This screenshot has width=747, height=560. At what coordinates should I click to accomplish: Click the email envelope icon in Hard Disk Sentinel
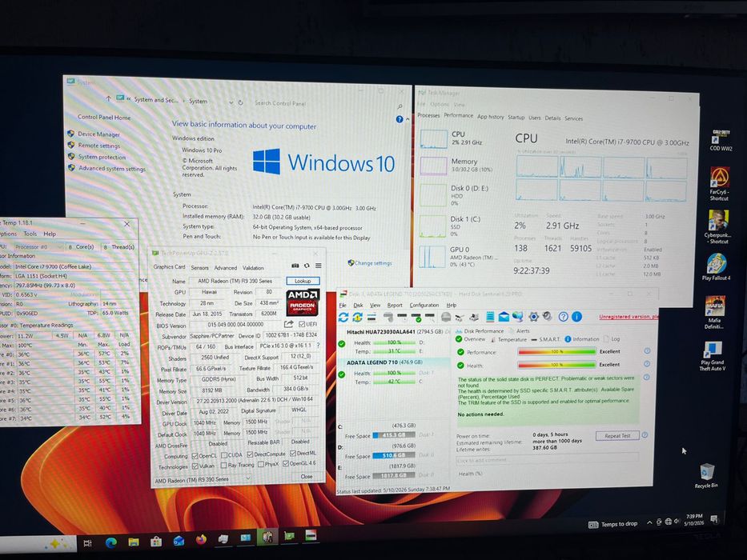tap(504, 316)
